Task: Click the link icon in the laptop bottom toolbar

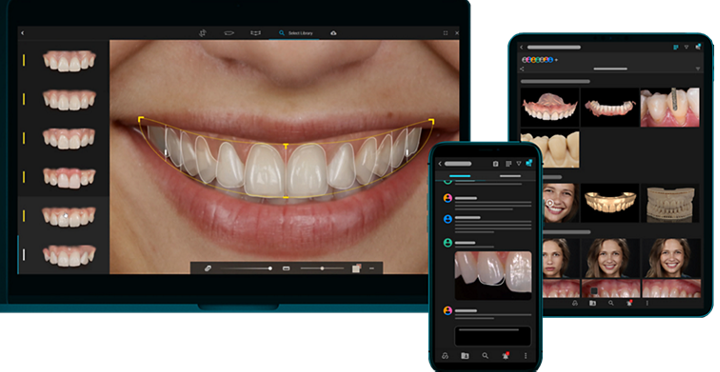Action: (208, 268)
